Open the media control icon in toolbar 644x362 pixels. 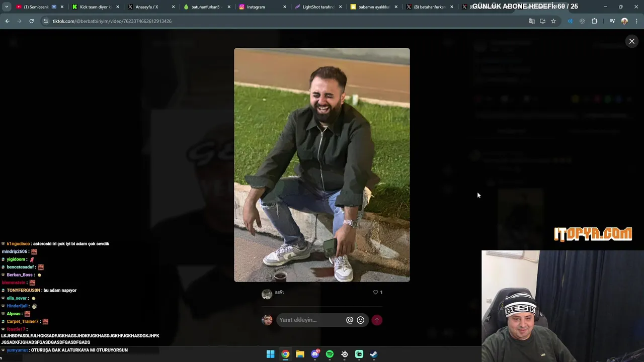[612, 21]
